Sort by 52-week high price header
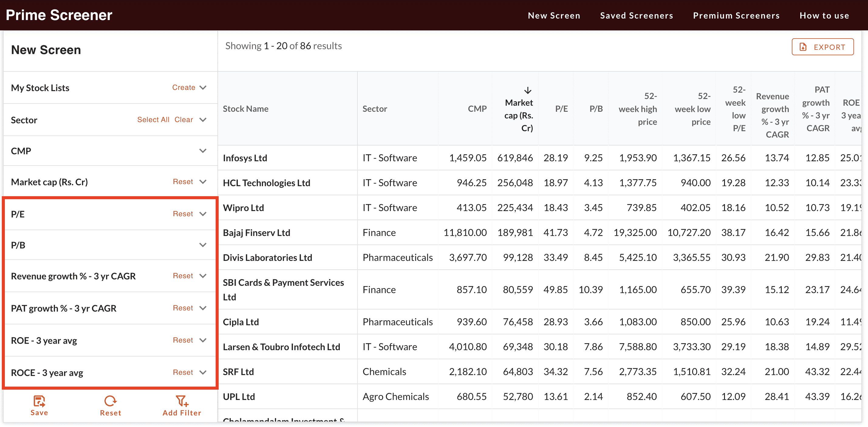Image resolution: width=868 pixels, height=427 pixels. coord(638,109)
